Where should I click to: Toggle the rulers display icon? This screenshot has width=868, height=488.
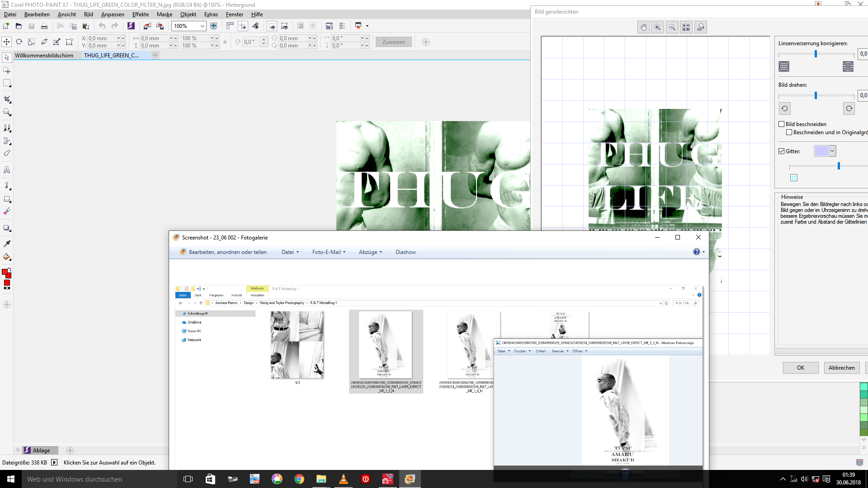click(x=230, y=26)
